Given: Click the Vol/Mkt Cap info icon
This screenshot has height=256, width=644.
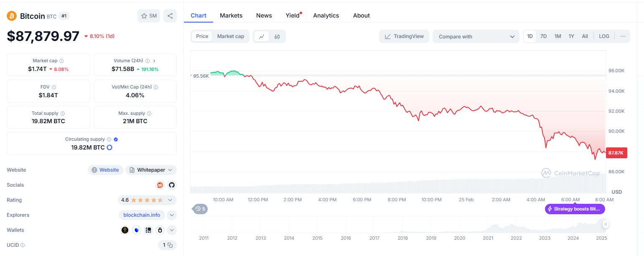Looking at the screenshot, I should 156,87.
